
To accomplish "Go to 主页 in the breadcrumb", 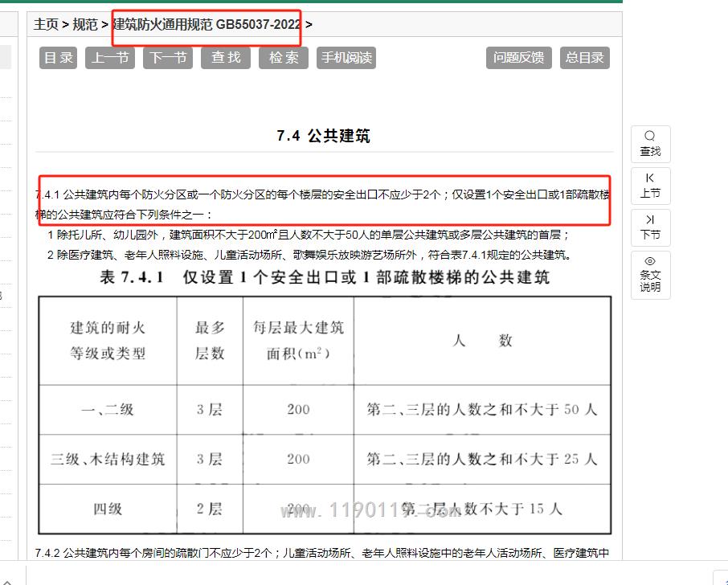I will (x=46, y=24).
